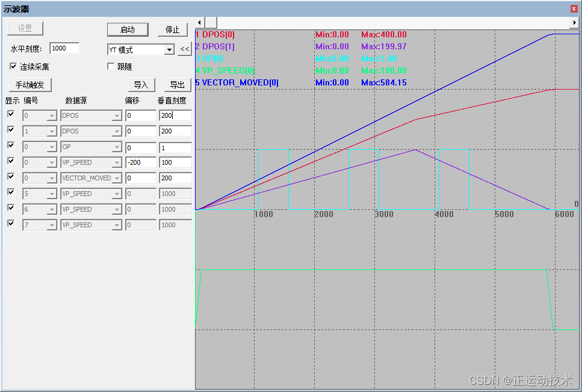Click the vertical scale field of first DPOS row

click(175, 115)
